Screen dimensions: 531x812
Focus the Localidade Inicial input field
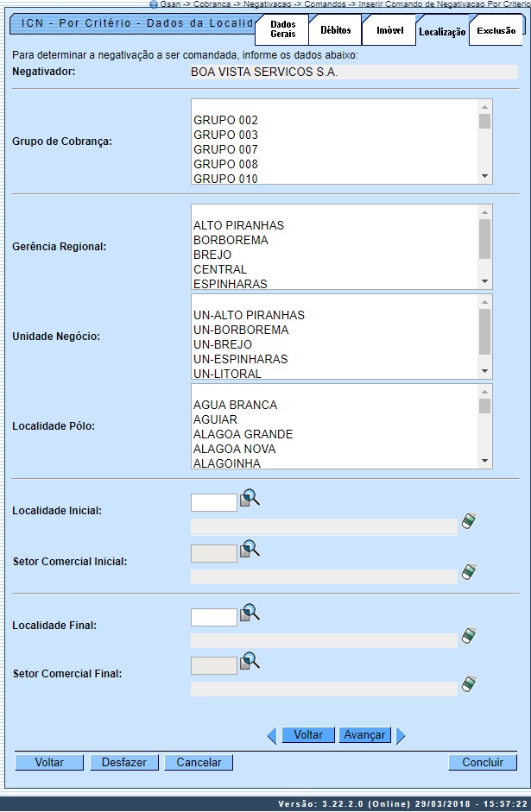213,502
